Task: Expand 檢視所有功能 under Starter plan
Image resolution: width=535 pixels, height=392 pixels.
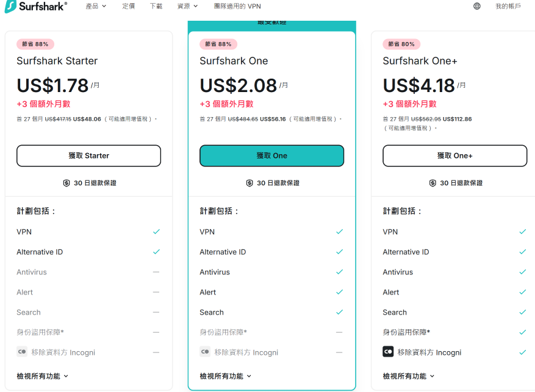Action: [x=42, y=376]
